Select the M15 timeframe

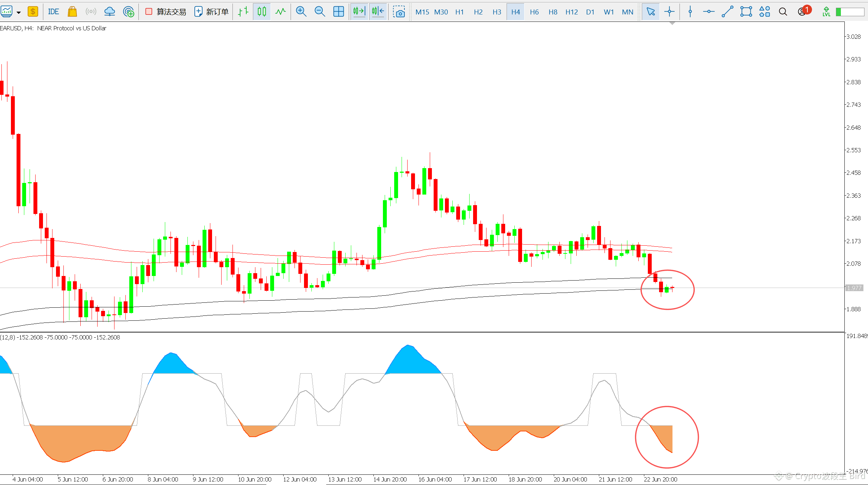422,12
